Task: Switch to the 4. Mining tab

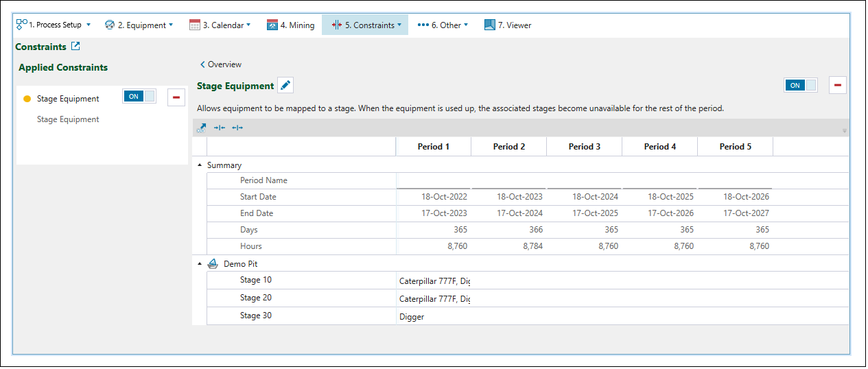Action: click(290, 25)
